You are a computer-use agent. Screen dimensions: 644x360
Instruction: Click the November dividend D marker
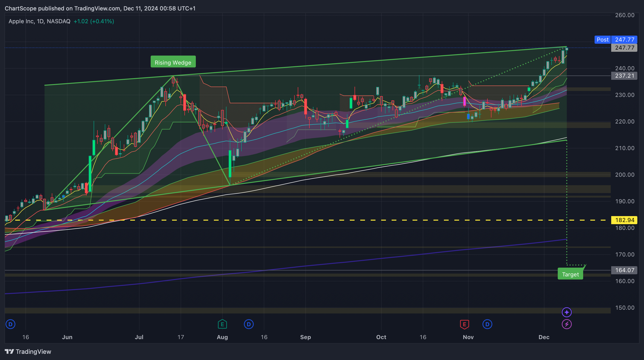tap(487, 324)
